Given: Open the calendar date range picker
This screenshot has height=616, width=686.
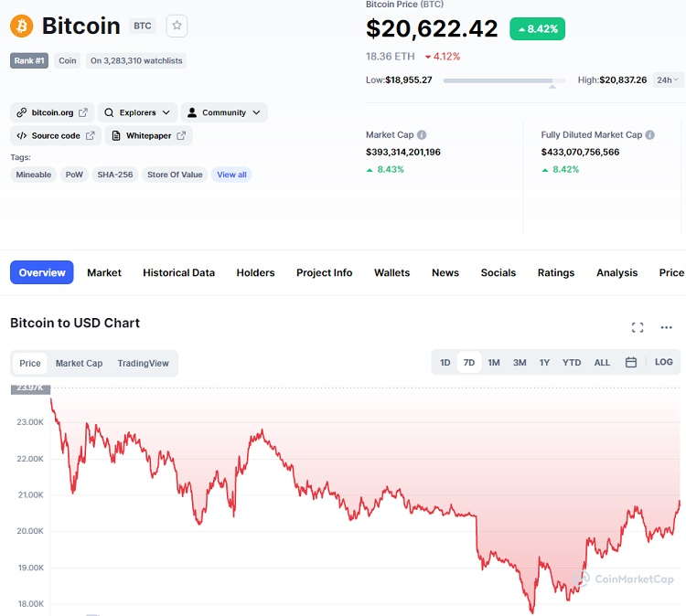Looking at the screenshot, I should (631, 363).
